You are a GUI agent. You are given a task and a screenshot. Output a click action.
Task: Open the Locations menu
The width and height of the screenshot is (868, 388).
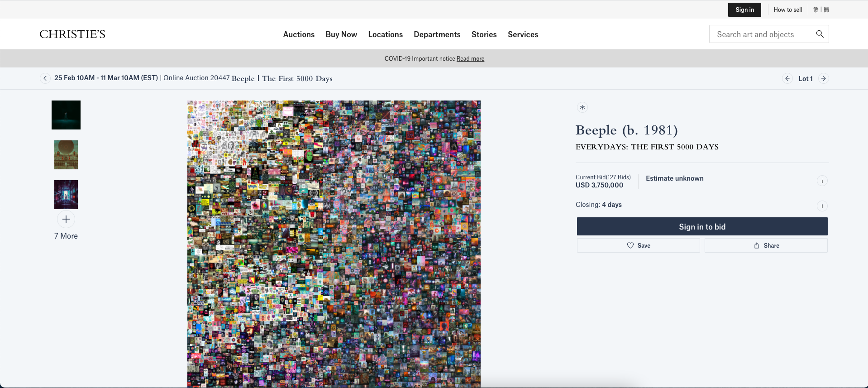(386, 34)
